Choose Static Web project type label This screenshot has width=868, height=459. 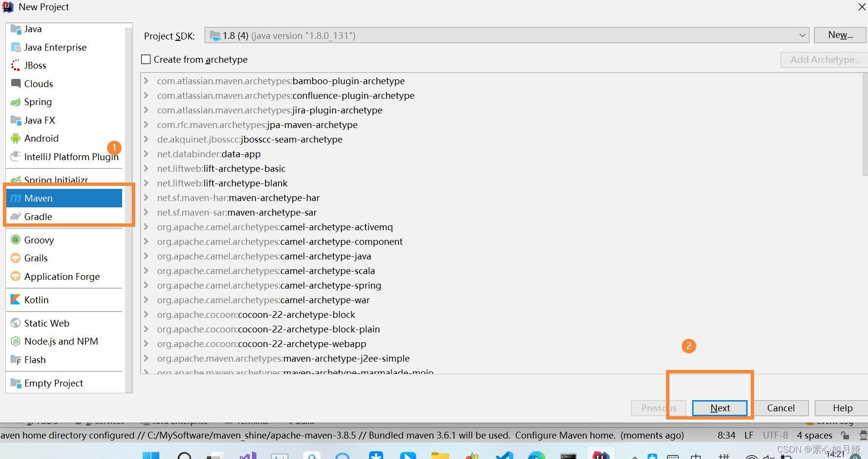(47, 323)
